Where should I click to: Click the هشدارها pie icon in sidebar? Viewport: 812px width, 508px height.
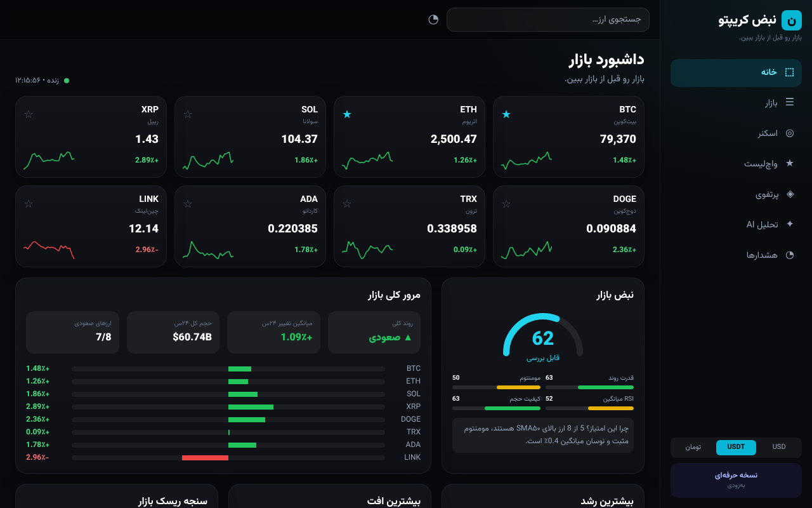click(x=790, y=255)
